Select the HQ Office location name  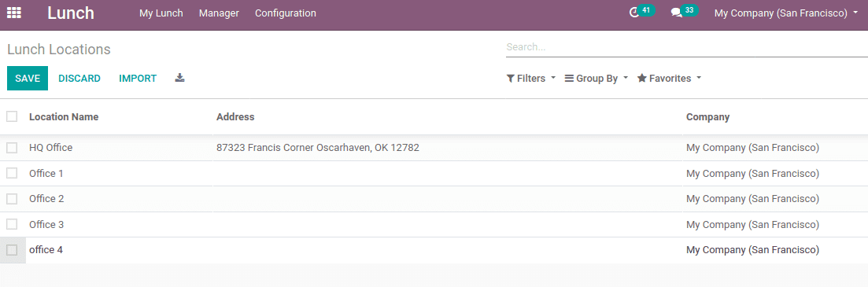click(x=51, y=148)
